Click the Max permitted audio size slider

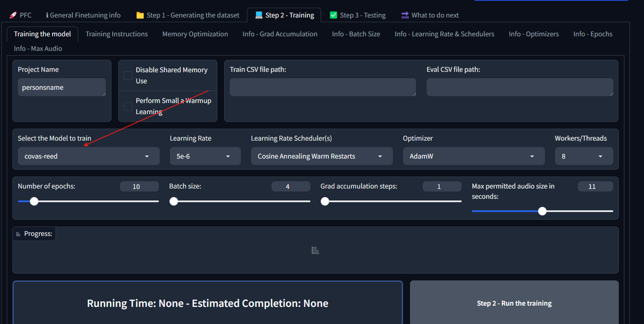point(542,211)
